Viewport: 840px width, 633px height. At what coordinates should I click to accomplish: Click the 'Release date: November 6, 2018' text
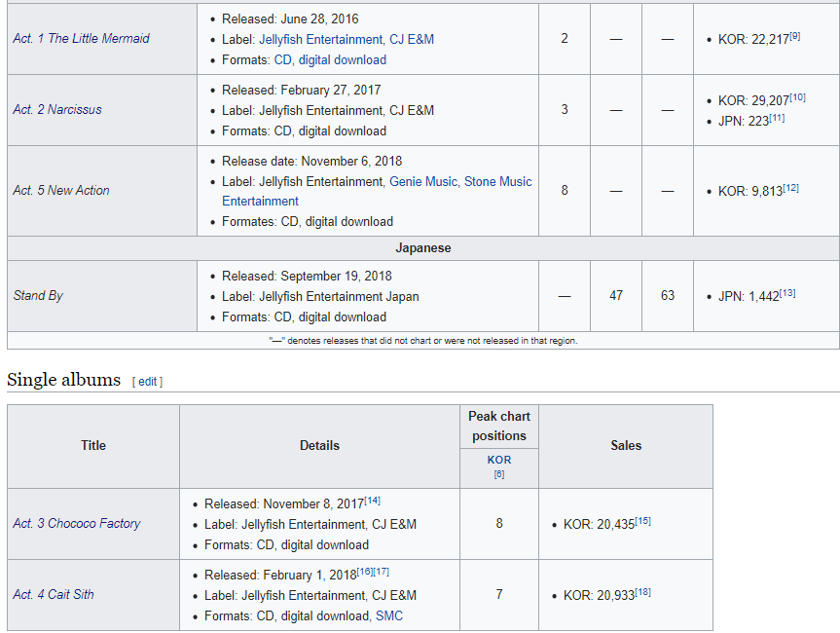(312, 162)
